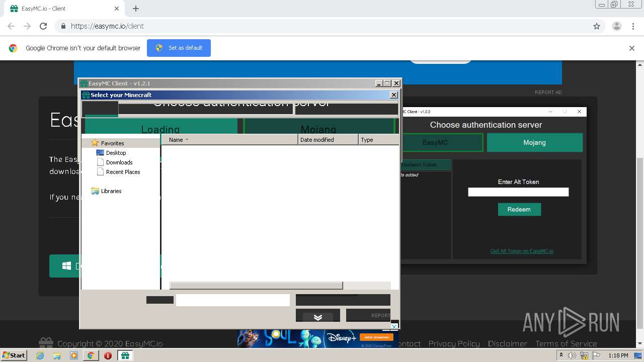
Task: Click the Chrome forward arrow
Action: point(27,26)
